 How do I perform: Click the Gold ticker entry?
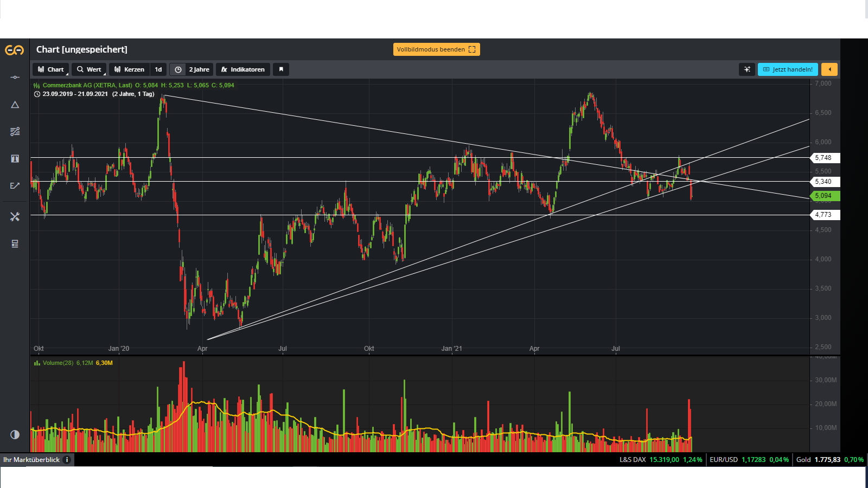(x=830, y=460)
